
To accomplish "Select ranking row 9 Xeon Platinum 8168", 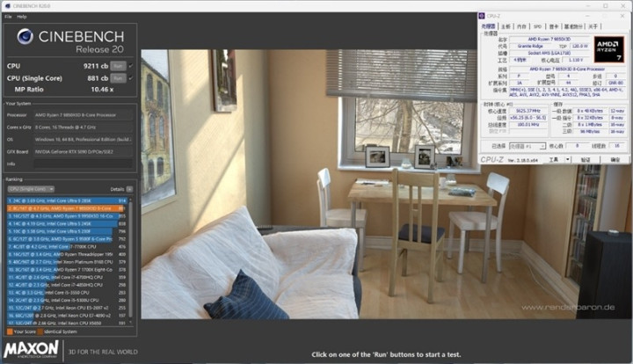I will coord(67,262).
